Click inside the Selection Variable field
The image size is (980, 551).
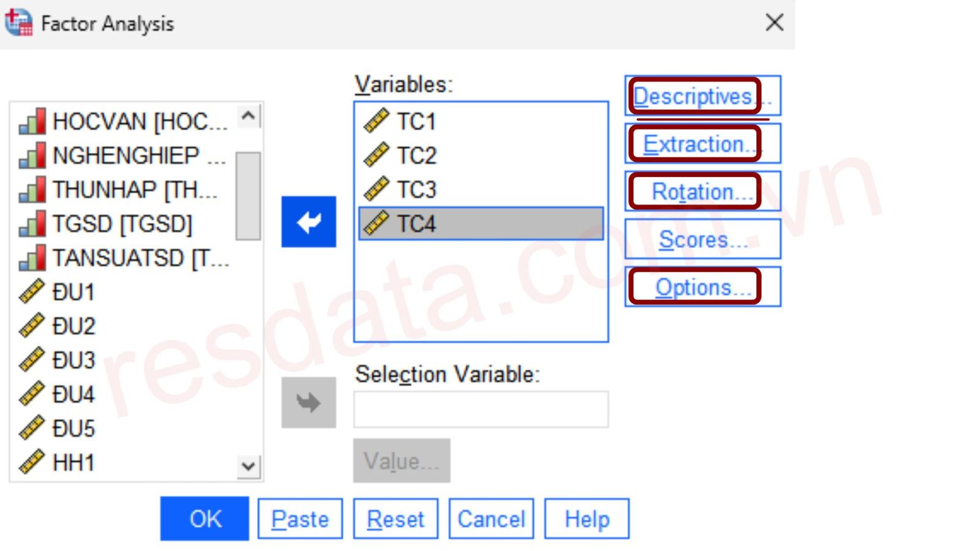click(x=481, y=409)
